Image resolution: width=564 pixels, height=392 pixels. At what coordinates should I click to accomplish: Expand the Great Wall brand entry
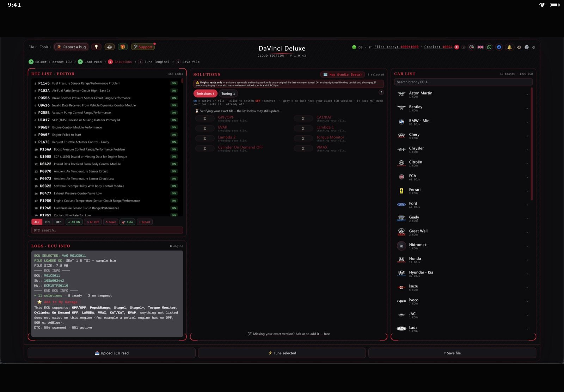tap(462, 232)
